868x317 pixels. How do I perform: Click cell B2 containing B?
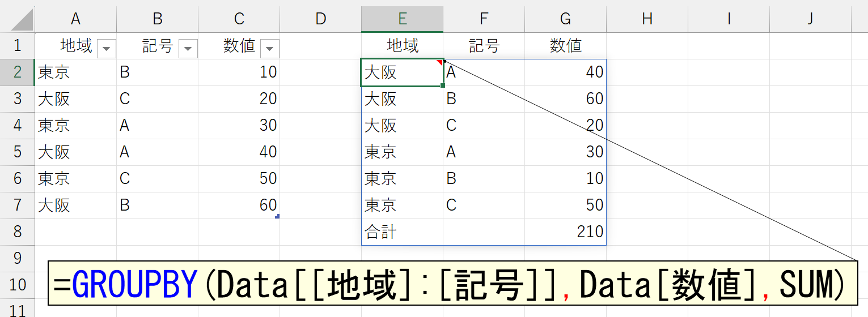point(158,72)
